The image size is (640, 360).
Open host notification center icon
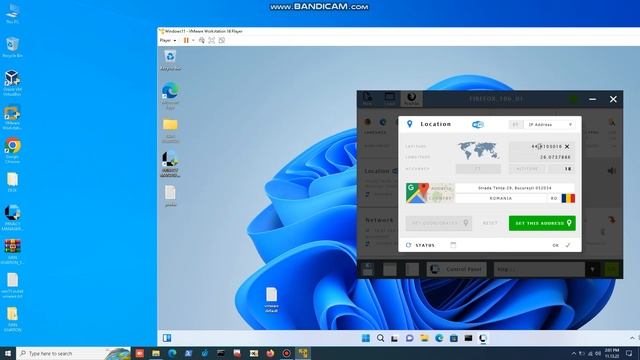pos(629,353)
